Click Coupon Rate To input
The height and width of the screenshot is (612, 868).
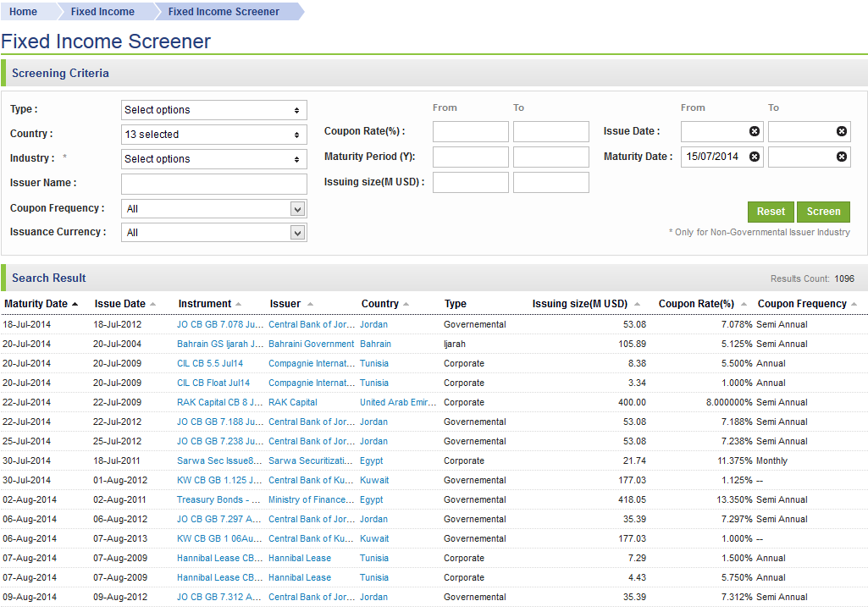550,132
